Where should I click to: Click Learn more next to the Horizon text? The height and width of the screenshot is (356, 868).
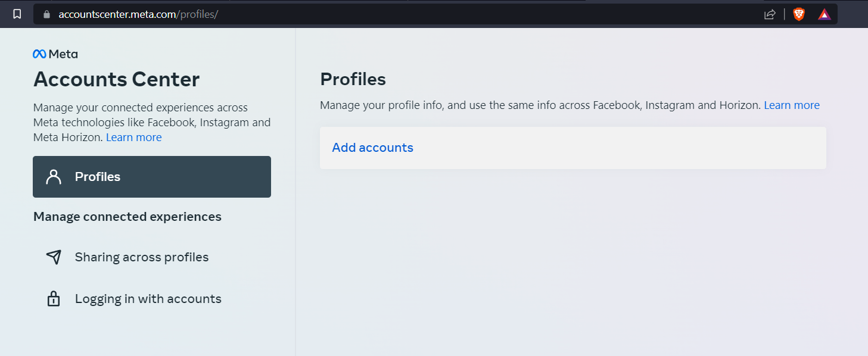pos(792,105)
